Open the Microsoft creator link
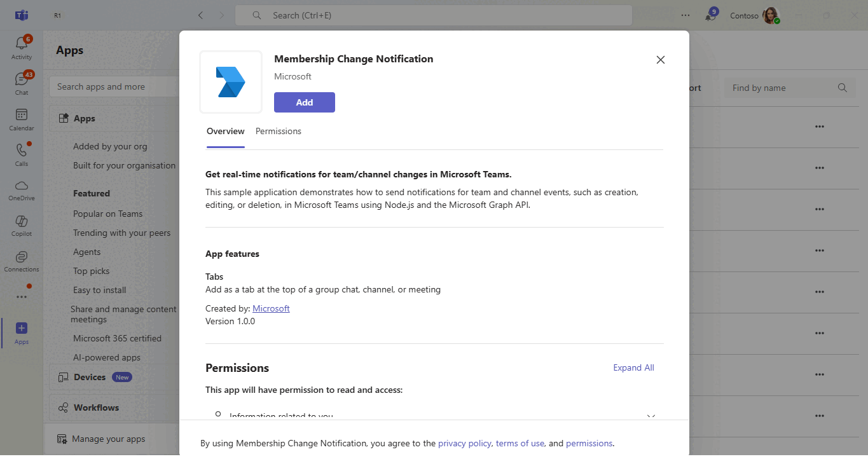This screenshot has width=868, height=459. point(271,309)
